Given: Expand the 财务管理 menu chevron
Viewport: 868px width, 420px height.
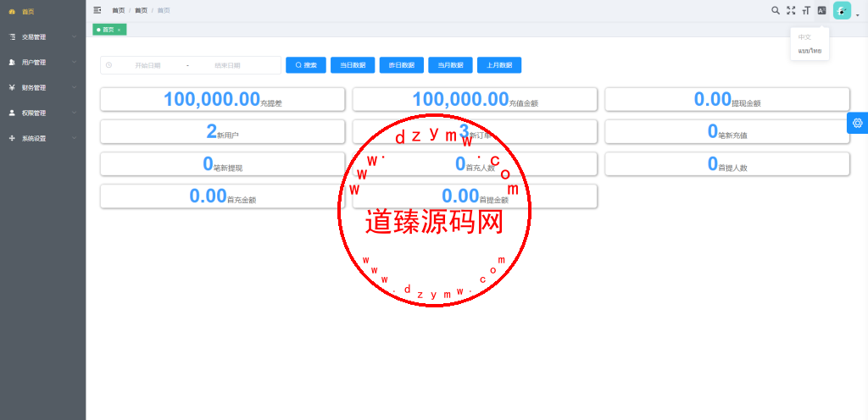Looking at the screenshot, I should [75, 87].
